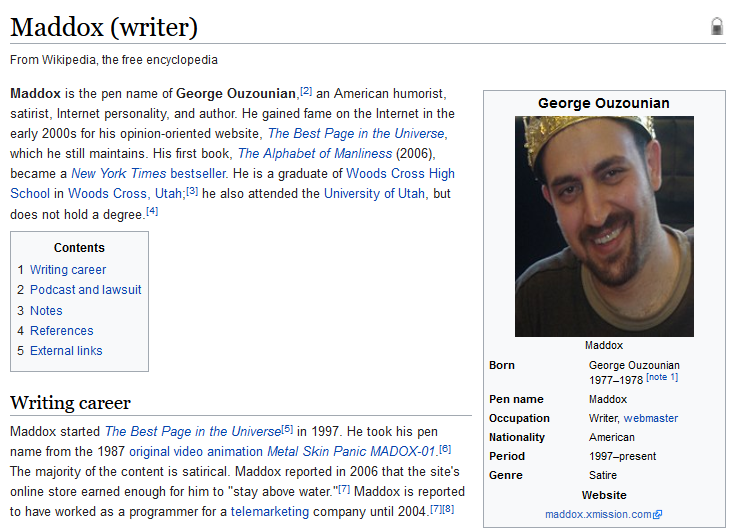This screenshot has width=733, height=529.
Task: Click the Genre value Satire
Action: tap(603, 475)
